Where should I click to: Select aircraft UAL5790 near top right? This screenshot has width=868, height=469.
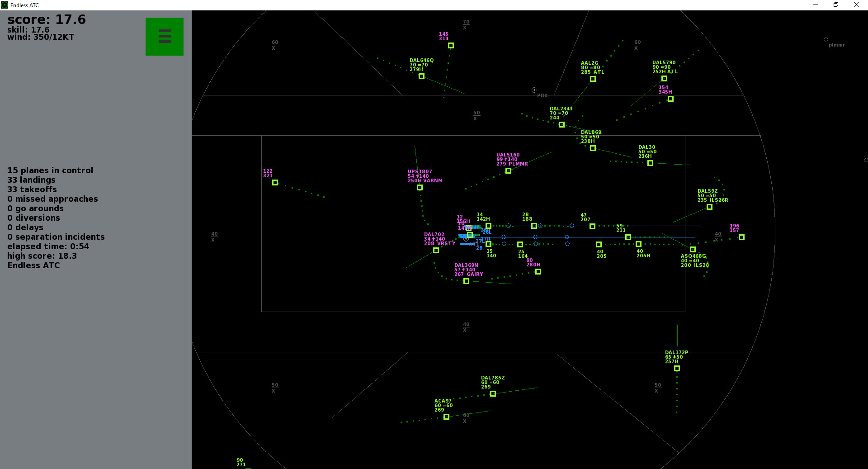665,78
